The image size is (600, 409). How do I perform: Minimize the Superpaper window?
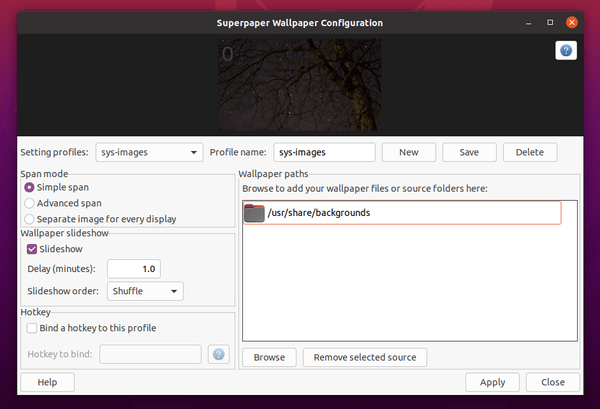tap(528, 23)
